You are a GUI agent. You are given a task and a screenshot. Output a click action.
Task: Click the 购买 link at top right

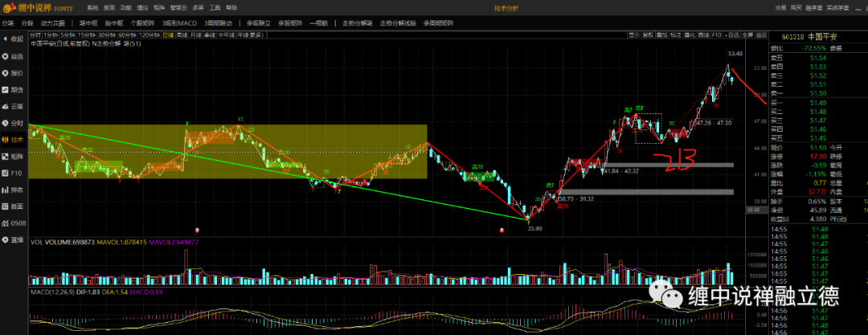(x=796, y=8)
